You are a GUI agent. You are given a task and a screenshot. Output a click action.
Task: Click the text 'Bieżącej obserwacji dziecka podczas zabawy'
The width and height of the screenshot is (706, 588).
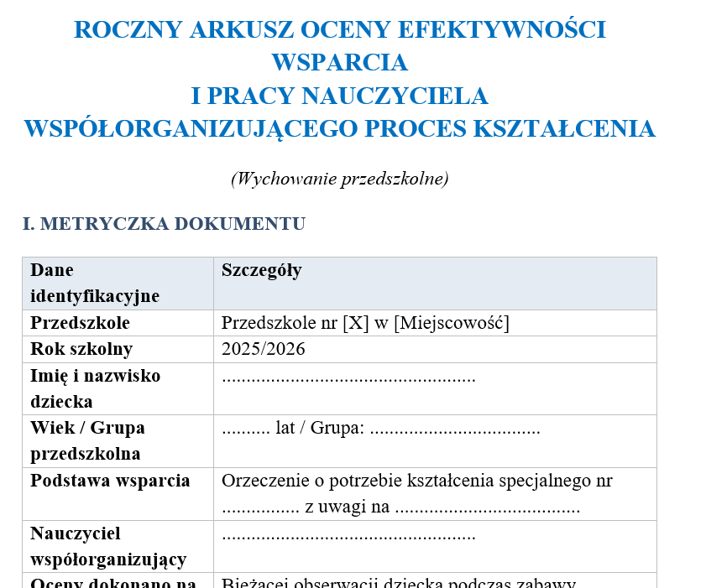(399, 582)
